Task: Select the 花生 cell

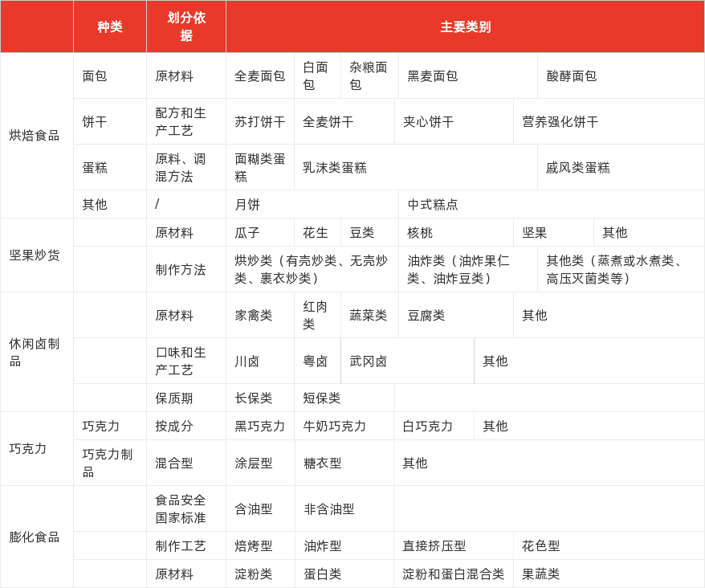Action: click(x=317, y=232)
